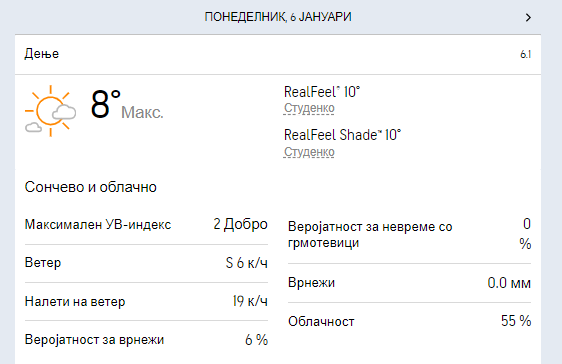Select the Дење section header
Viewport: 562px width, 364px height.
tap(278, 54)
